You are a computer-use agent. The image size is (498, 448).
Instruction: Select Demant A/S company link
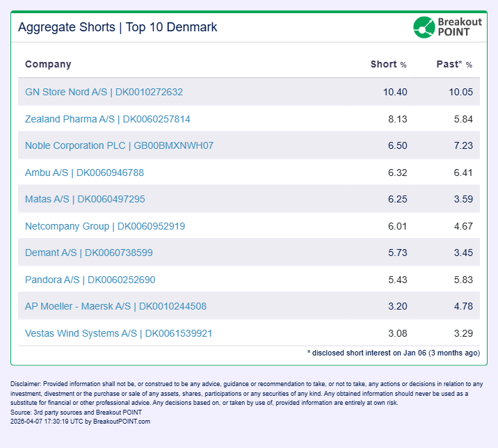(88, 253)
